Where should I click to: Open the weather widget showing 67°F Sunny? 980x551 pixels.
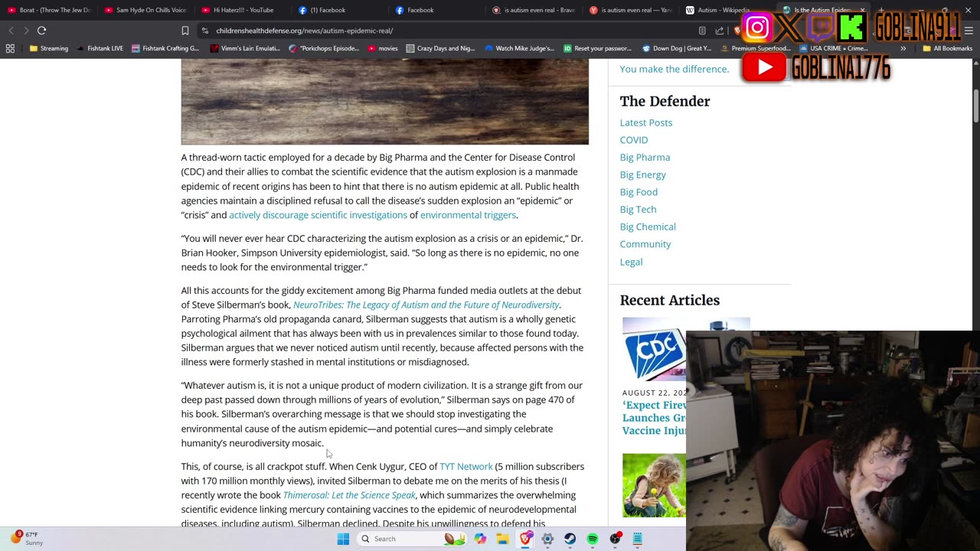[x=28, y=539]
